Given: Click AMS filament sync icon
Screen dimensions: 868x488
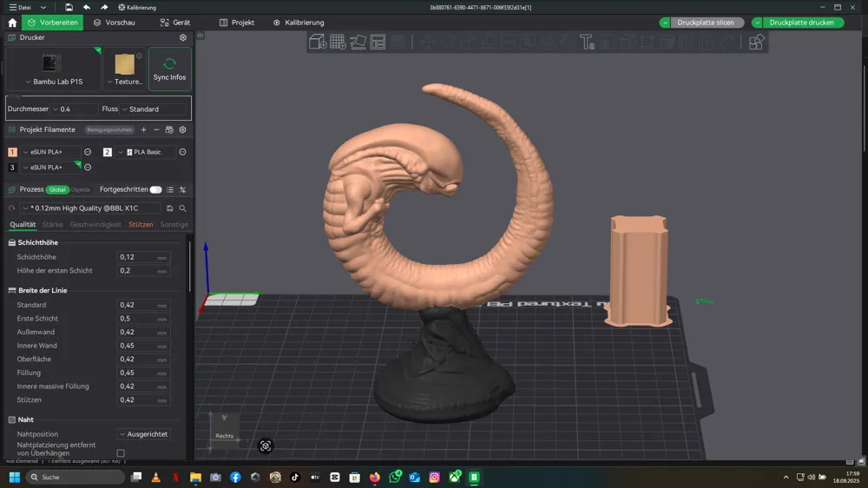Looking at the screenshot, I should pyautogui.click(x=169, y=129).
